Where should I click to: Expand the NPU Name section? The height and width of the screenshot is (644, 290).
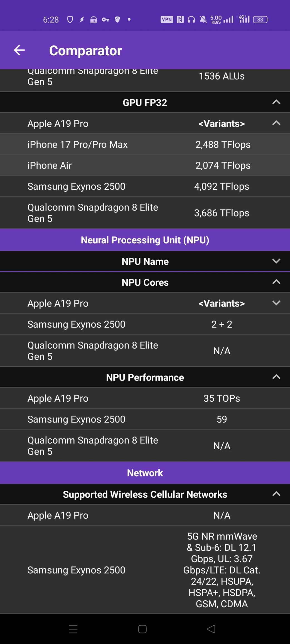[x=276, y=261]
